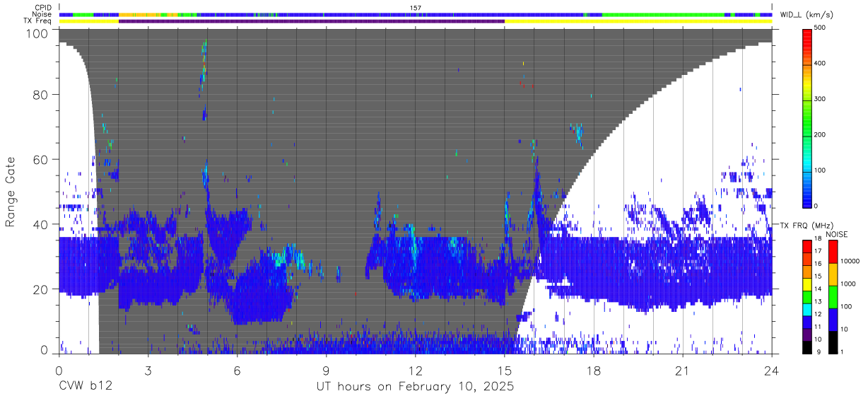Click the 300 tick on width colorbar

820,99
